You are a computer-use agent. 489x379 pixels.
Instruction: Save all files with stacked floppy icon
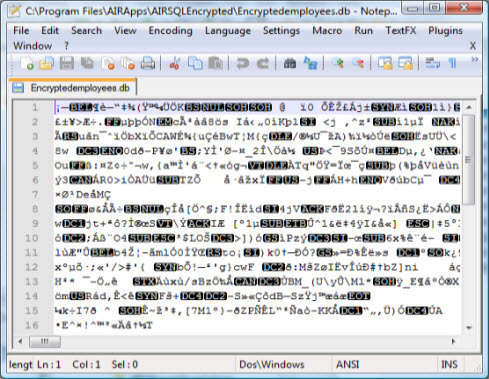click(87, 63)
